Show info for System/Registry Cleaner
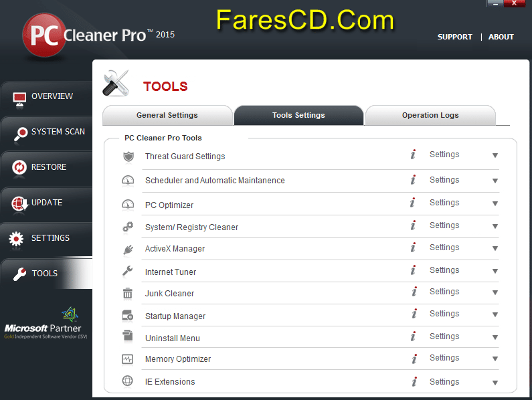The width and height of the screenshot is (532, 400). pos(413,225)
